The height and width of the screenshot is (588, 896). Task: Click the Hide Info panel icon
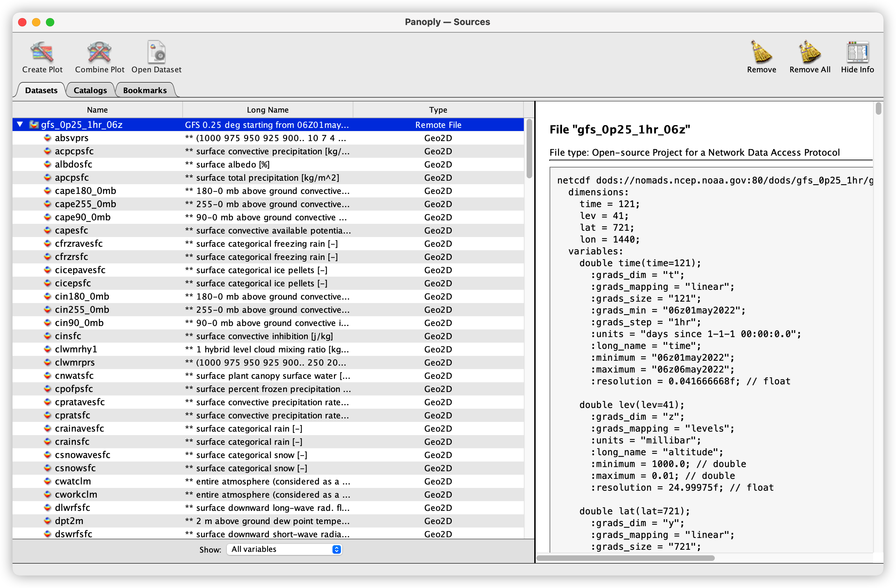pos(857,52)
